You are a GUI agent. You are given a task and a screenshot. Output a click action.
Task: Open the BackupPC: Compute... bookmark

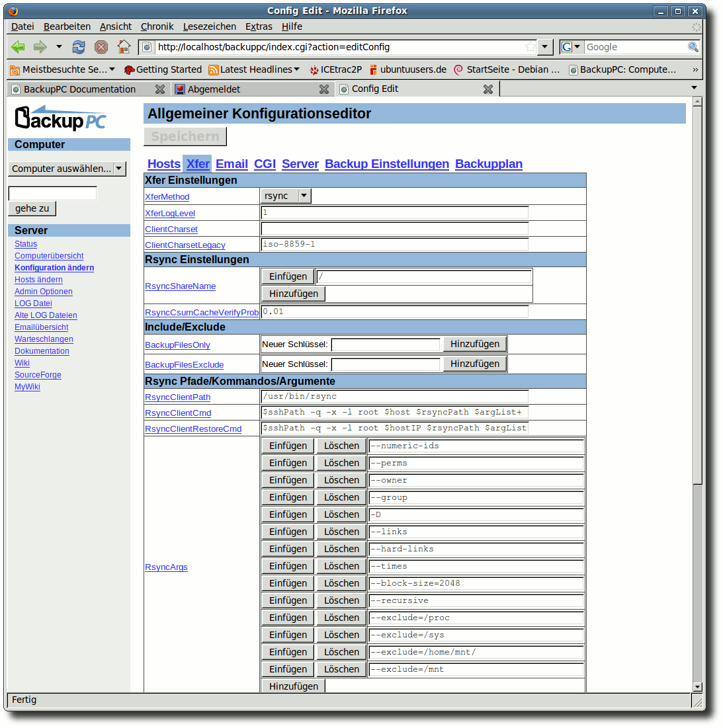click(622, 69)
